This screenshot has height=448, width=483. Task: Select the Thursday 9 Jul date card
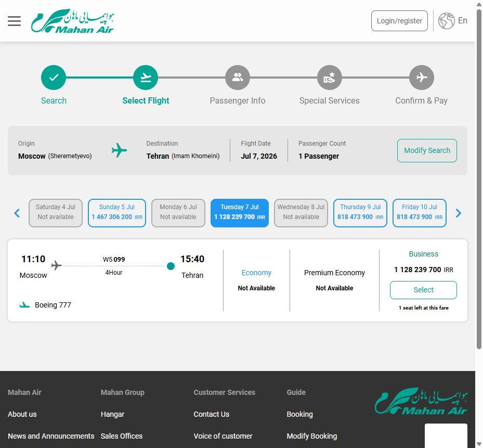click(x=360, y=213)
